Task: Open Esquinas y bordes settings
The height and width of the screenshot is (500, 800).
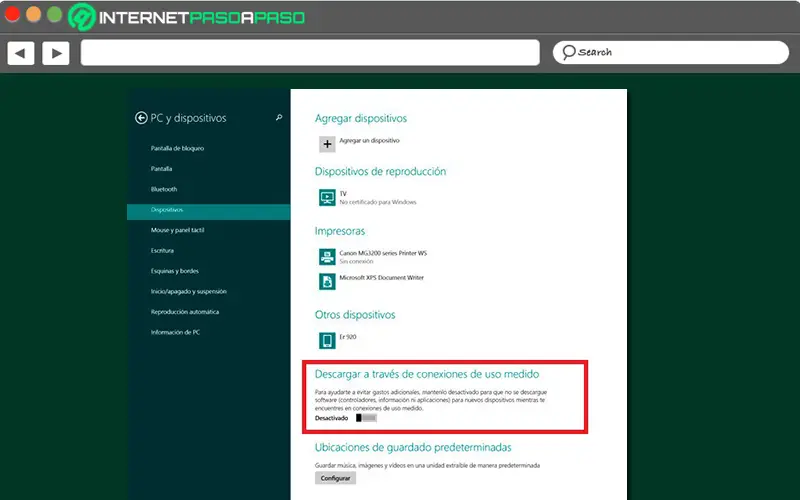Action: [174, 271]
